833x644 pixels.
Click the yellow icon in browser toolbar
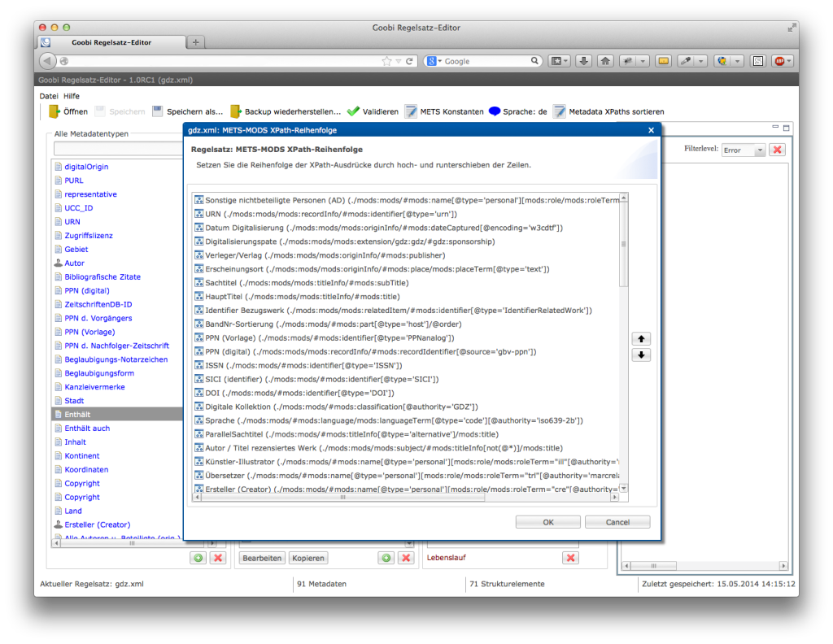(x=664, y=61)
